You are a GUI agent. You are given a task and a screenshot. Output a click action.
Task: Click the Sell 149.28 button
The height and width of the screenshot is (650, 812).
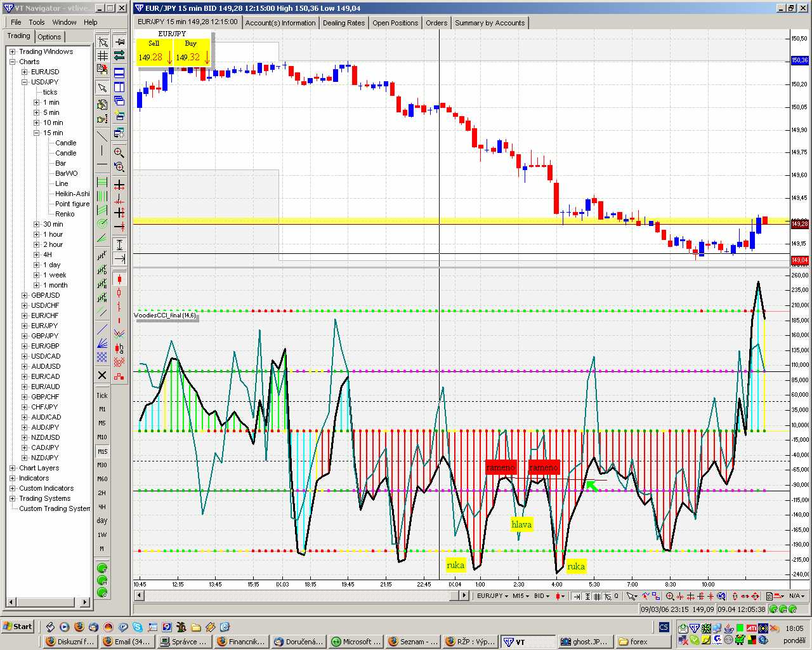coord(154,52)
